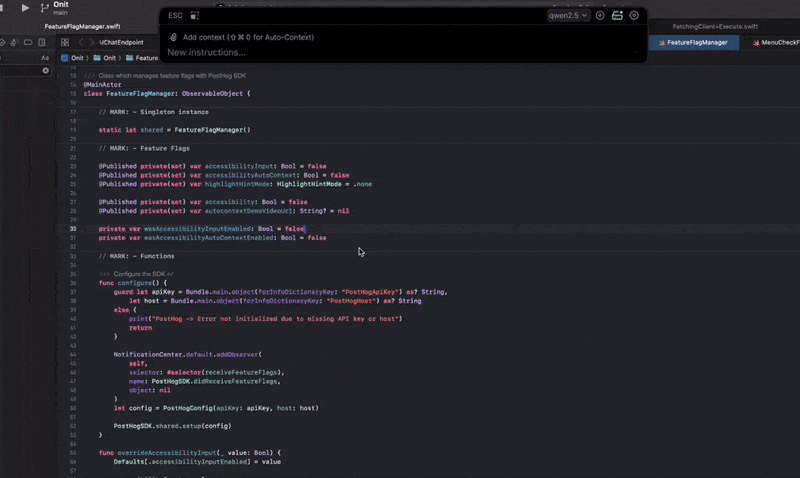Toggle the Aa match case filter option
The width and height of the screenshot is (800, 478).
45,58
